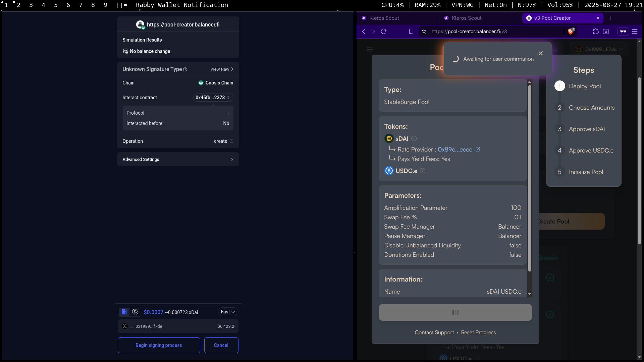Open interact contract 0x45fb...2373 details
The height and width of the screenshot is (362, 644).
[x=213, y=98]
